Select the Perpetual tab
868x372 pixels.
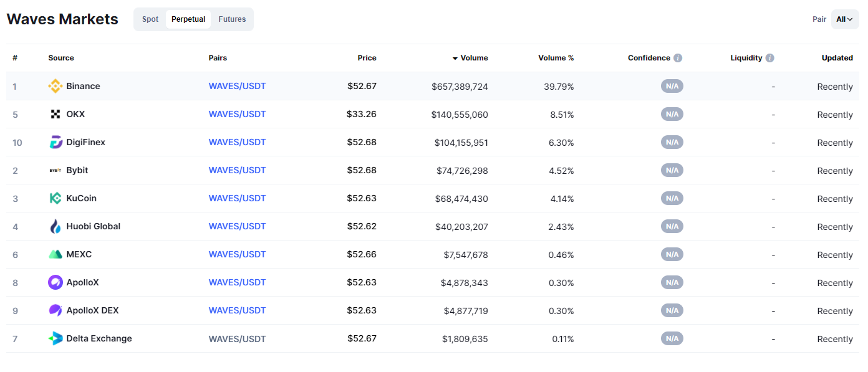point(188,19)
